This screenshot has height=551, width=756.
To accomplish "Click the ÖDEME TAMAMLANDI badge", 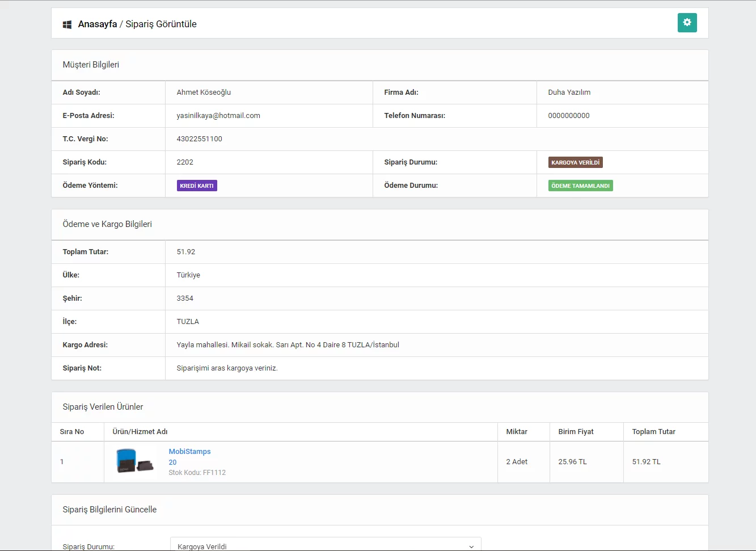I will [x=580, y=186].
